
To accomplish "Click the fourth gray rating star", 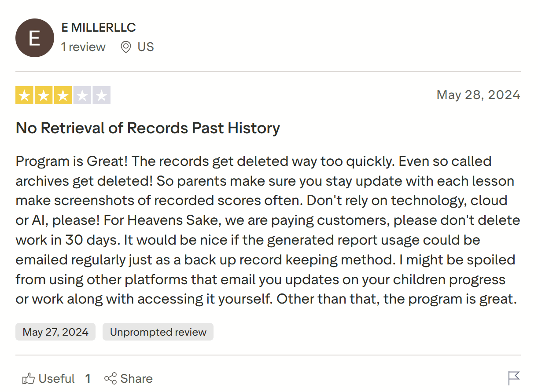I will pyautogui.click(x=82, y=95).
